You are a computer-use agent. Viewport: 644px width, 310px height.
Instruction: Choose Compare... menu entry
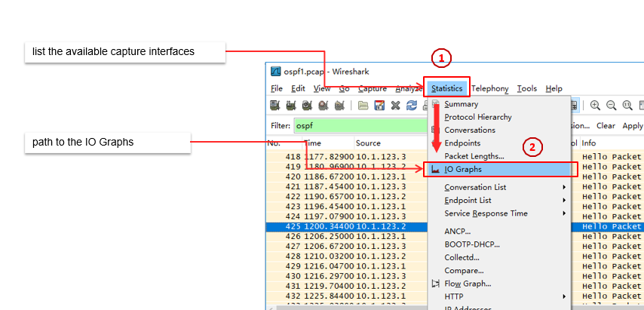499,271
